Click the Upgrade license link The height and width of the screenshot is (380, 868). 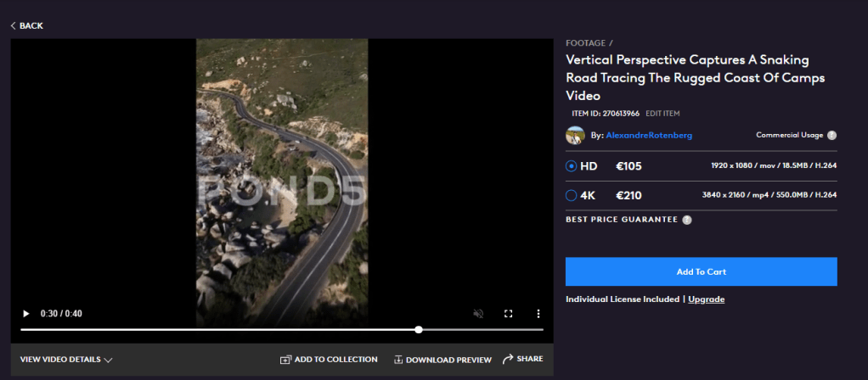tap(706, 299)
